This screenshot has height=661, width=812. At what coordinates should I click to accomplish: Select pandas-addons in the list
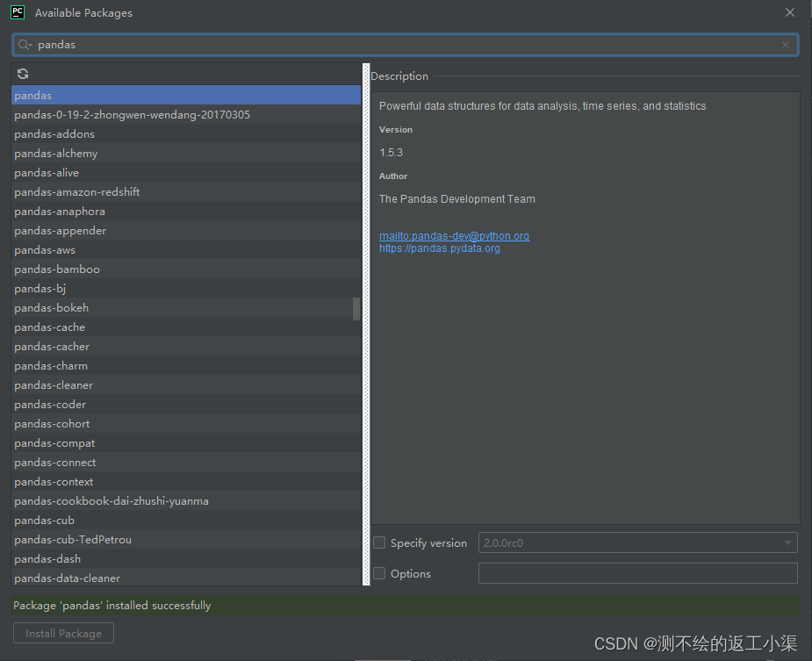pyautogui.click(x=186, y=134)
